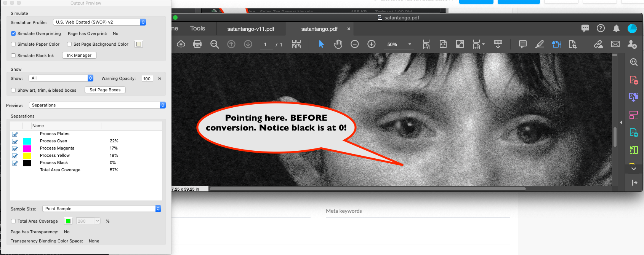Open Export PDF tool in right pane

634,132
